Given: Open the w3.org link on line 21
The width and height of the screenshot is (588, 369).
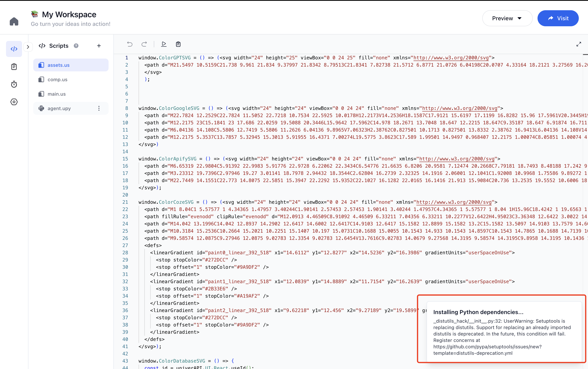Looking at the screenshot, I should point(454,202).
